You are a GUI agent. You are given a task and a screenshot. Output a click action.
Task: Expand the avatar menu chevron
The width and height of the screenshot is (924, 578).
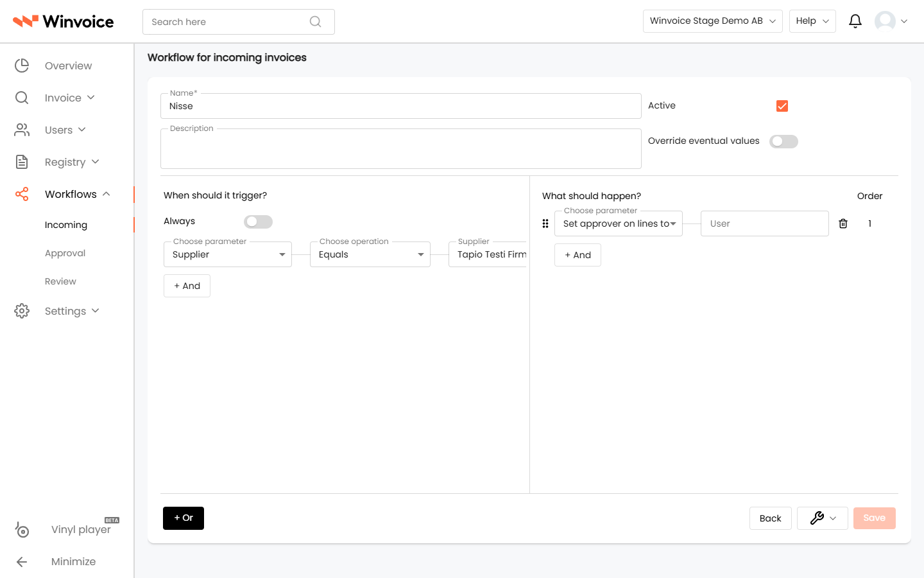pyautogui.click(x=904, y=21)
